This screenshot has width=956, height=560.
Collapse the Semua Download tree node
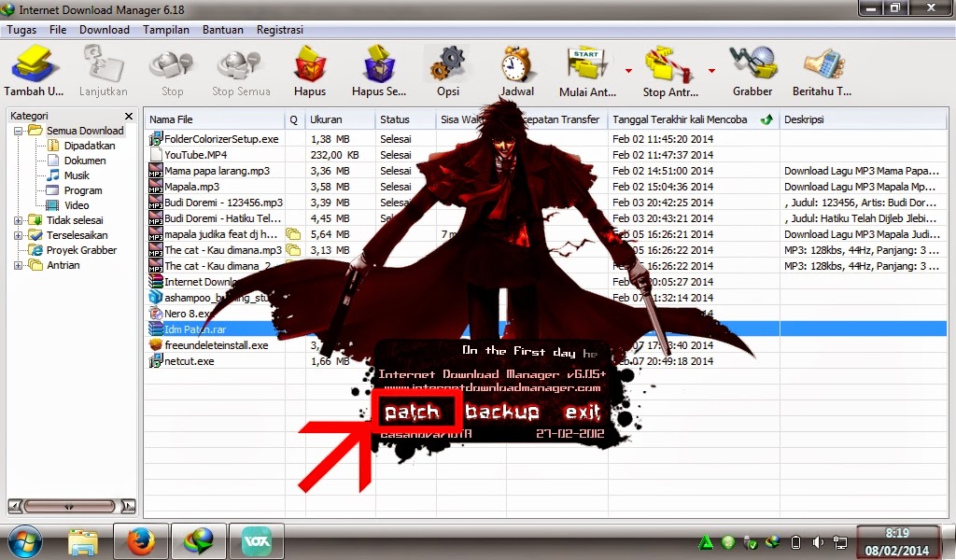tap(18, 131)
